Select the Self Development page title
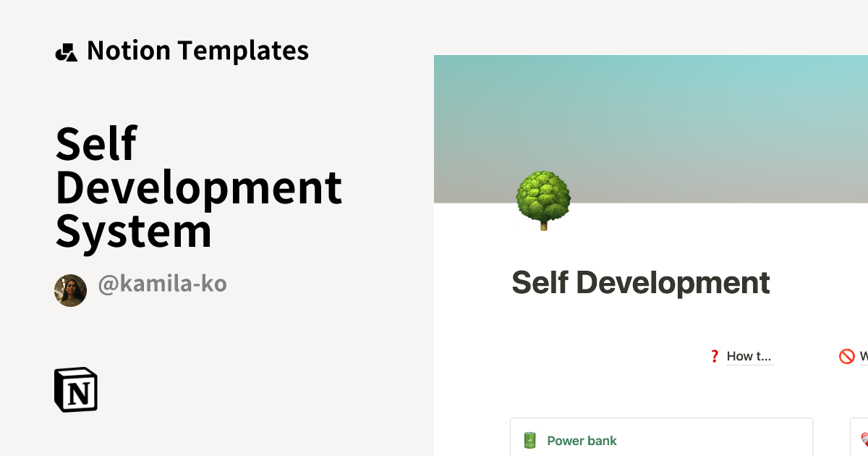Image resolution: width=868 pixels, height=456 pixels. click(641, 282)
